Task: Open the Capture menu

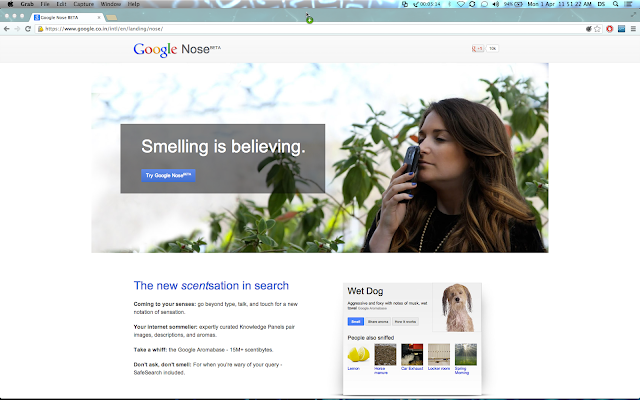Action: [84, 4]
